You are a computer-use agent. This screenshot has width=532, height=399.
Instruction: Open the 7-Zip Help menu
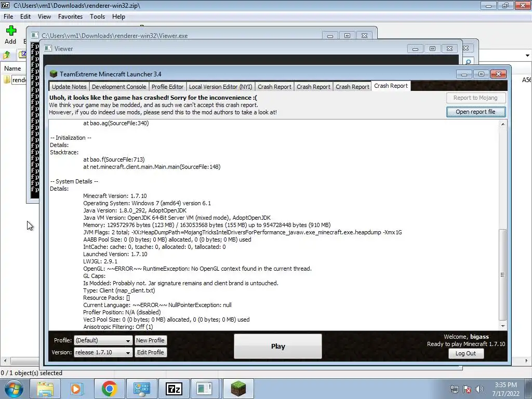coord(119,17)
